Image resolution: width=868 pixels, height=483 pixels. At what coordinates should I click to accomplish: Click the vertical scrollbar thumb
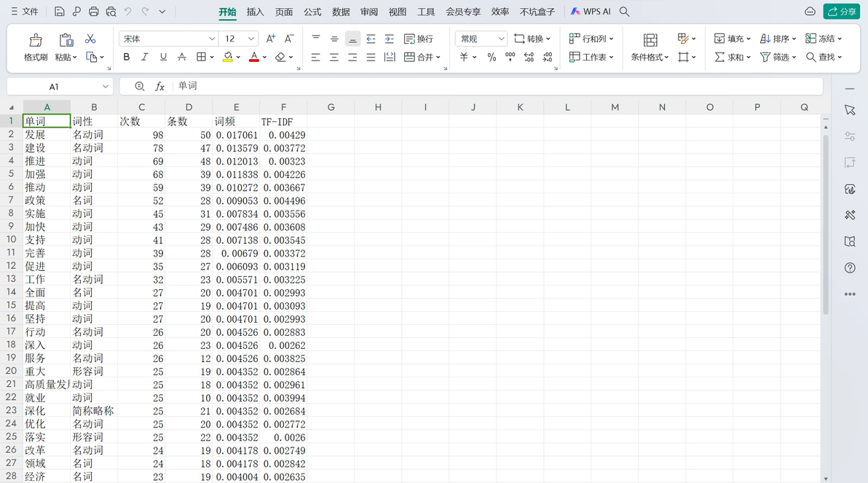coord(825,224)
